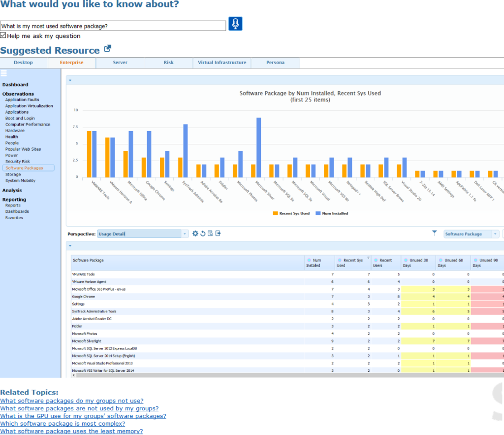Viewport: 504px width, 435px height.
Task: Open the hamburger menu atop the navigation sidebar
Action: tap(5, 74)
